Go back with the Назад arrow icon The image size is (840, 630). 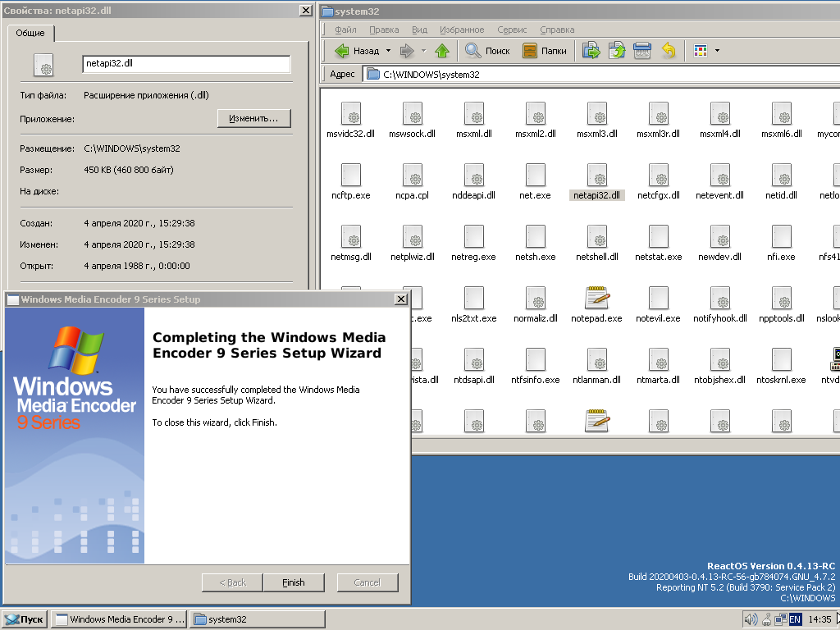point(341,51)
